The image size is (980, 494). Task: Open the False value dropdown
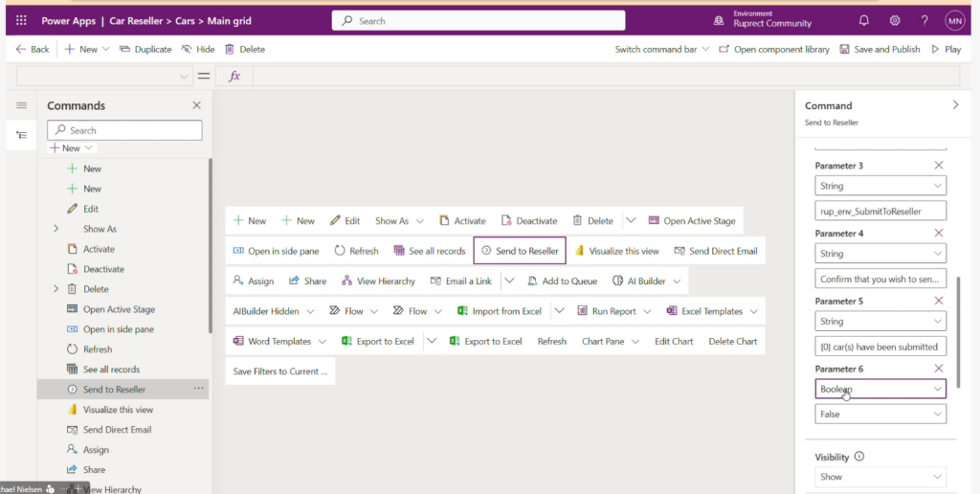[x=880, y=414]
